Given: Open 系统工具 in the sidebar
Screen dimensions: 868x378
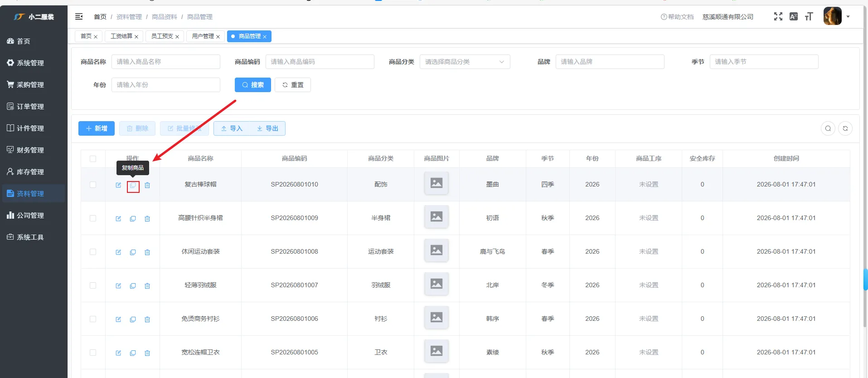Looking at the screenshot, I should pyautogui.click(x=34, y=237).
